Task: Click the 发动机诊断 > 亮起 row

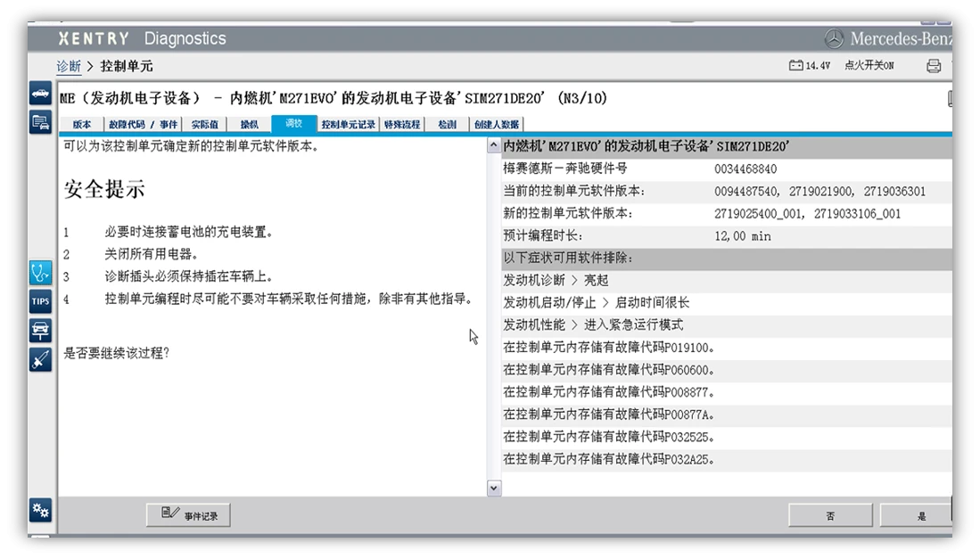Action: [x=727, y=281]
